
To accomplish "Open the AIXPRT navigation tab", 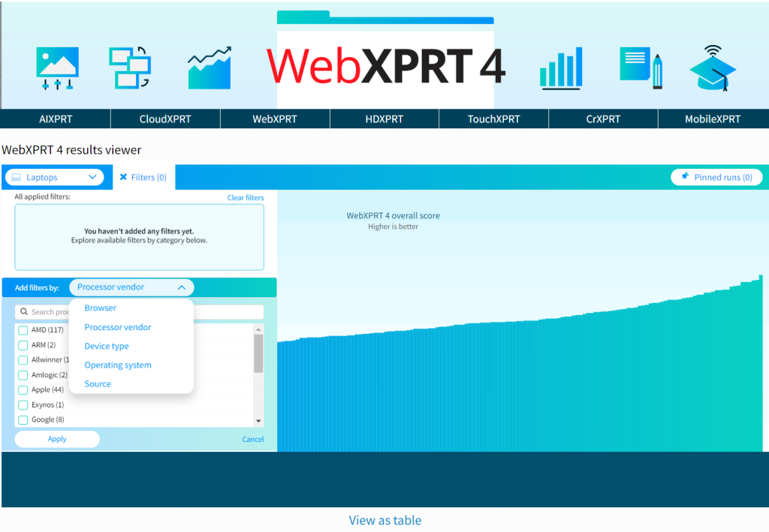I will pyautogui.click(x=56, y=119).
